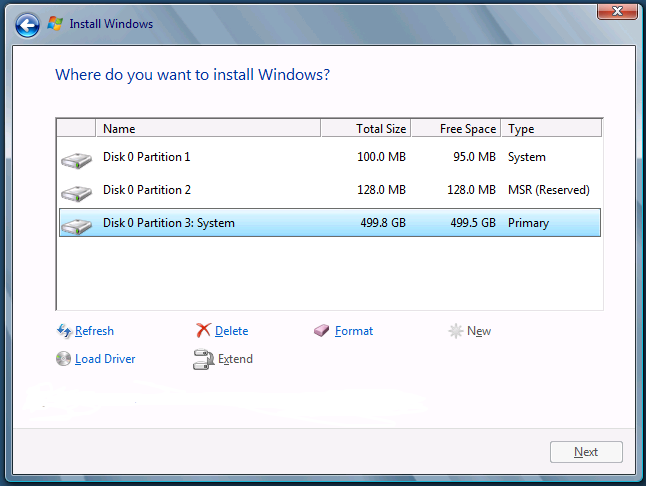
Task: Click the Refresh icon
Action: point(64,331)
